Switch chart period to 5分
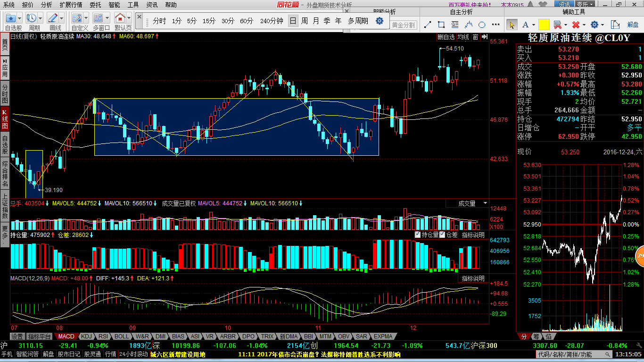644x362 pixels. click(x=192, y=21)
